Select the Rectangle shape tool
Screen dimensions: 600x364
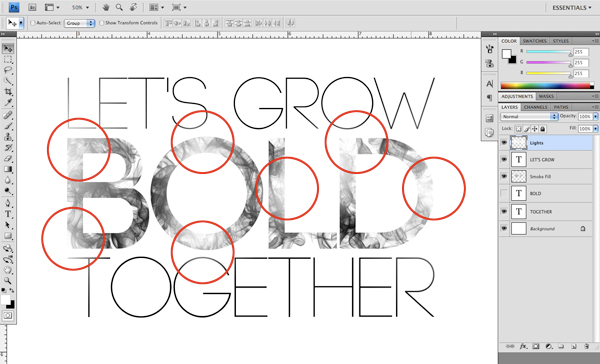click(x=8, y=236)
